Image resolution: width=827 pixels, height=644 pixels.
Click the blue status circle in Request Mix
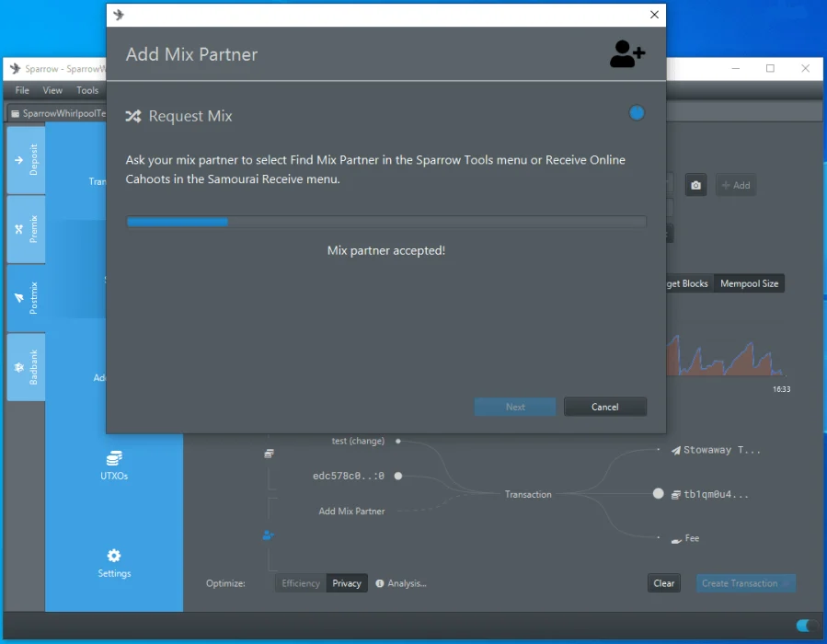pyautogui.click(x=637, y=113)
